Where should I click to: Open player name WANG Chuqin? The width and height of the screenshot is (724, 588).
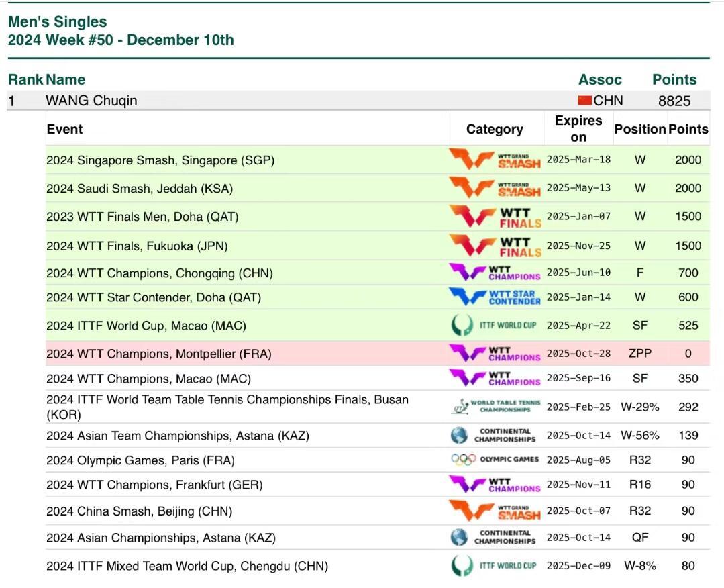click(x=91, y=101)
